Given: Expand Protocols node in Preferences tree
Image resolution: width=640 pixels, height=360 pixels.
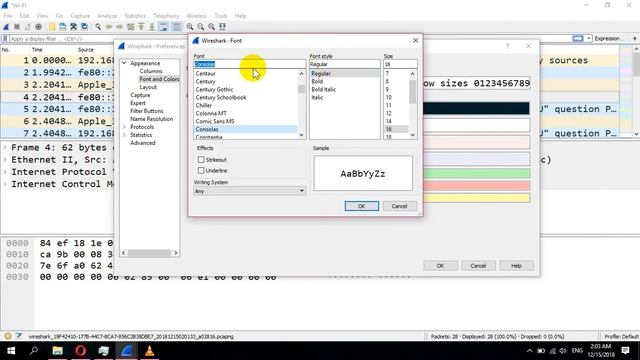Looking at the screenshot, I should (x=124, y=127).
